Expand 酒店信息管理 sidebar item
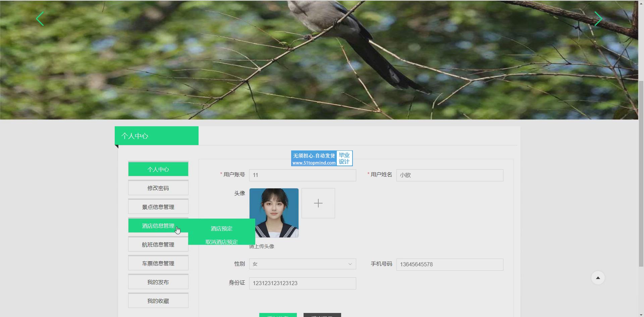 coord(158,226)
